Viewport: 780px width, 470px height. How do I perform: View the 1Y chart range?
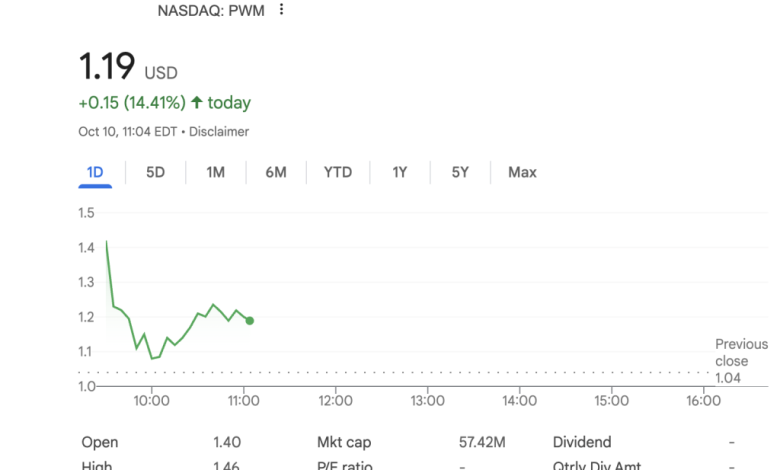coord(400,172)
